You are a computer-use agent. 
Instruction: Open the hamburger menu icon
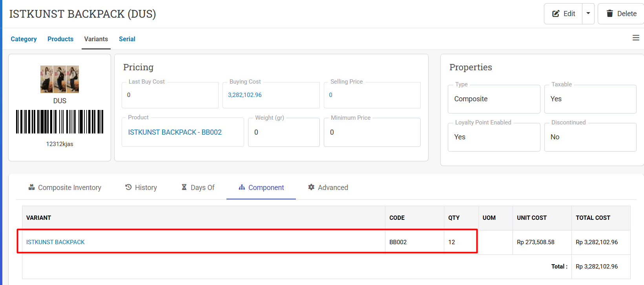pos(636,38)
